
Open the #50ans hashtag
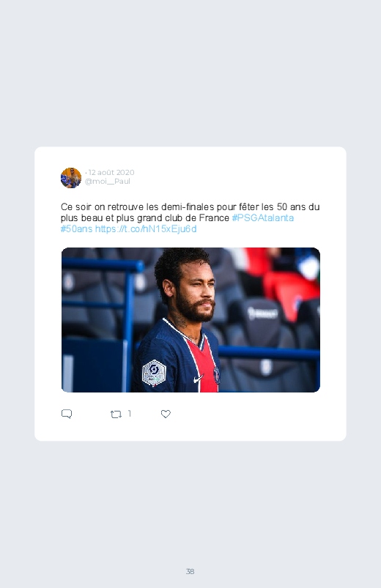77,228
